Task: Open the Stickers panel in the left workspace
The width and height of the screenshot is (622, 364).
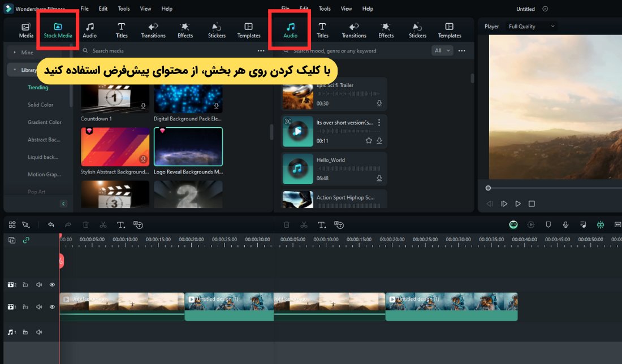Action: coord(216,29)
